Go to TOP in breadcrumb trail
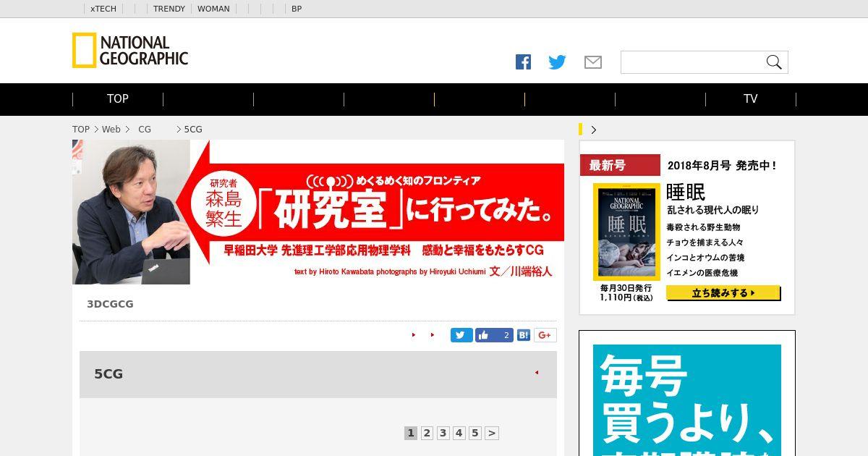This screenshot has height=456, width=868. tap(81, 130)
